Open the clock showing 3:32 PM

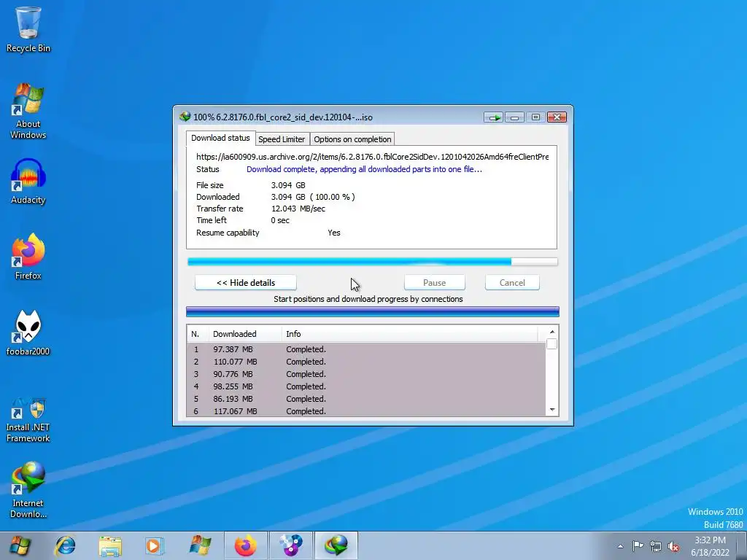(710, 546)
